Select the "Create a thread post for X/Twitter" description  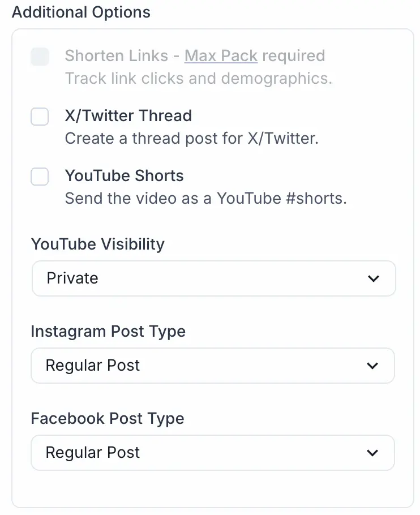pos(191,139)
